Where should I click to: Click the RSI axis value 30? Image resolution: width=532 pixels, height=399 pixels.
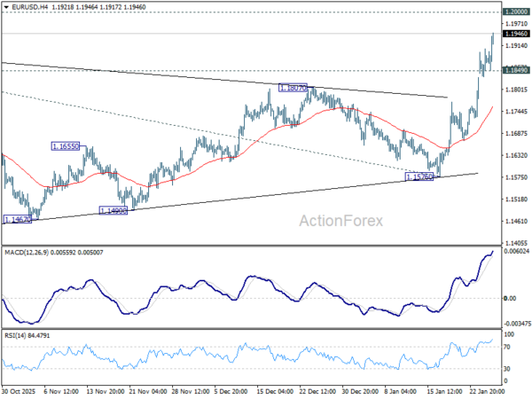click(507, 369)
